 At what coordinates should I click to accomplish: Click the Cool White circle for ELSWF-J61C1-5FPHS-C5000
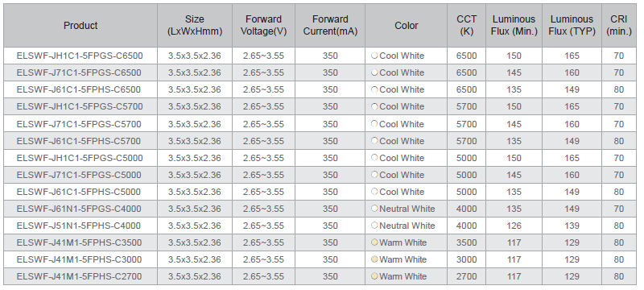[374, 192]
